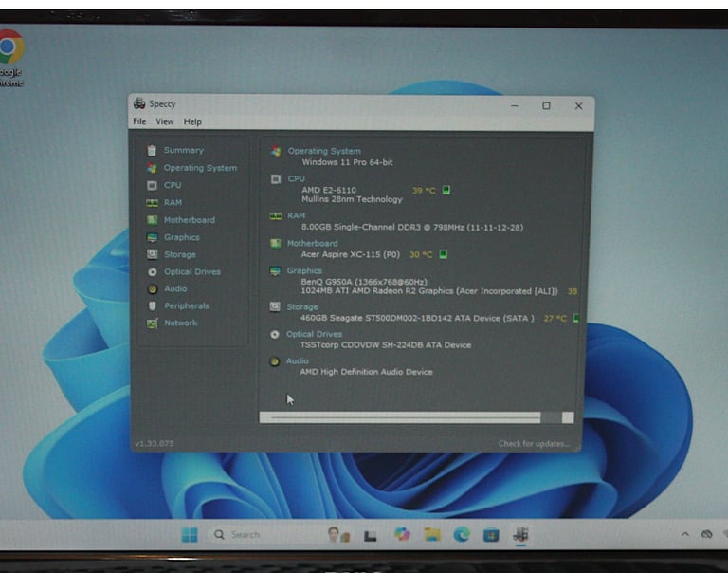This screenshot has height=573, width=728.
Task: Open Network section from sidebar
Action: 181,323
